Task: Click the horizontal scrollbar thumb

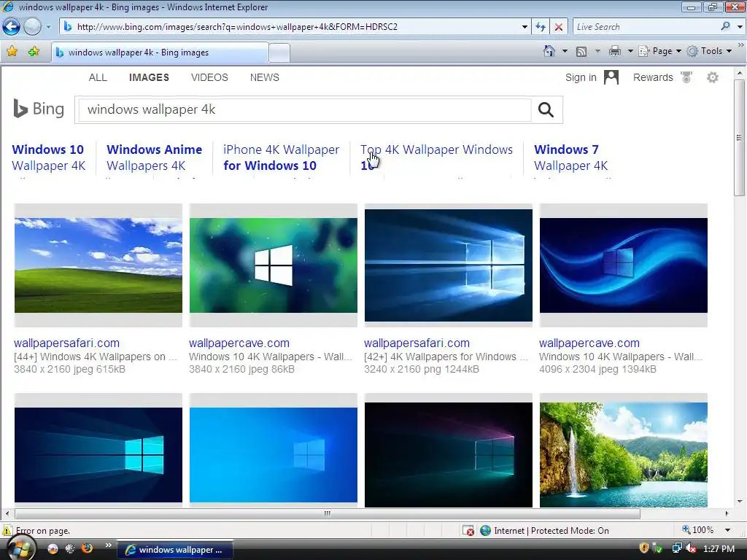Action: 328,513
